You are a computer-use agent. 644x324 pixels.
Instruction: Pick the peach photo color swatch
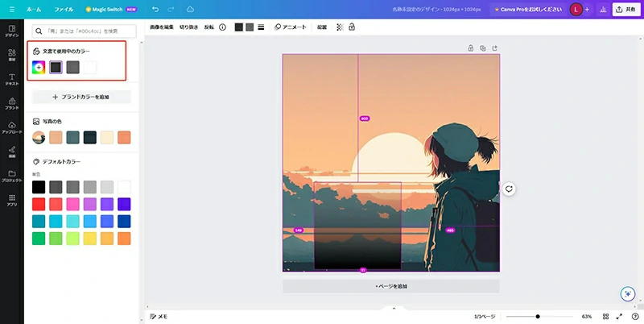coord(56,137)
